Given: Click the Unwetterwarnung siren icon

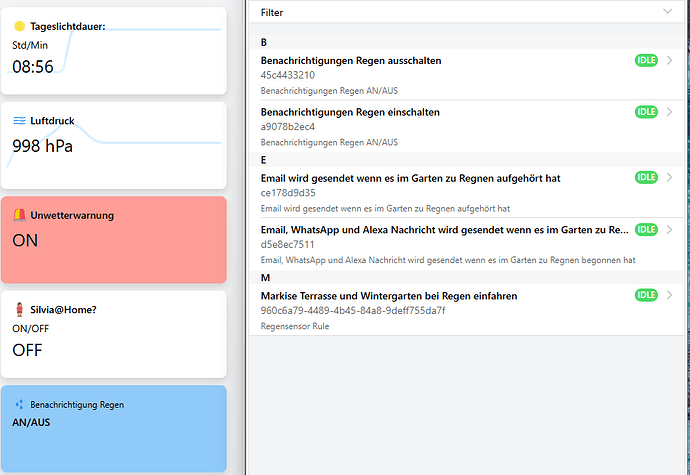Looking at the screenshot, I should pyautogui.click(x=19, y=215).
